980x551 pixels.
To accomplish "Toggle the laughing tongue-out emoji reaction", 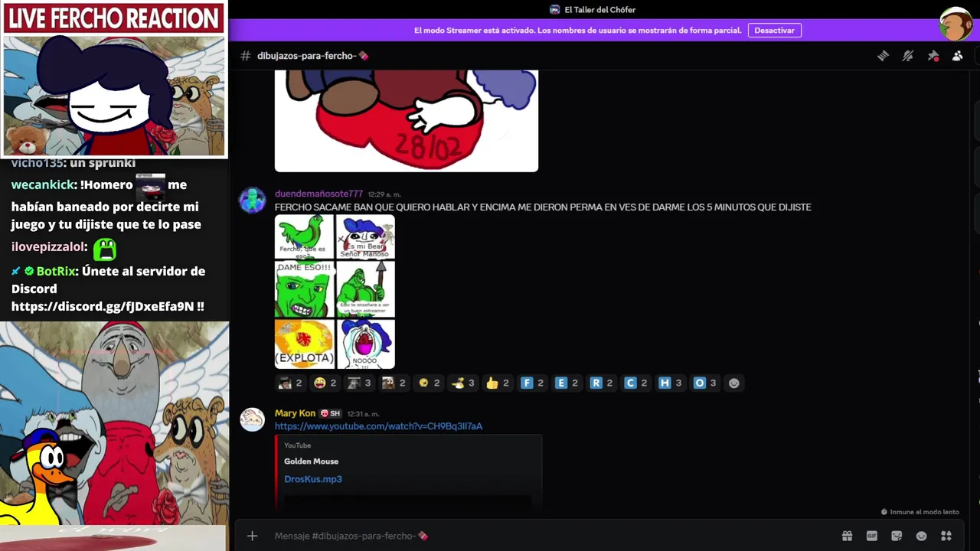I will click(325, 383).
